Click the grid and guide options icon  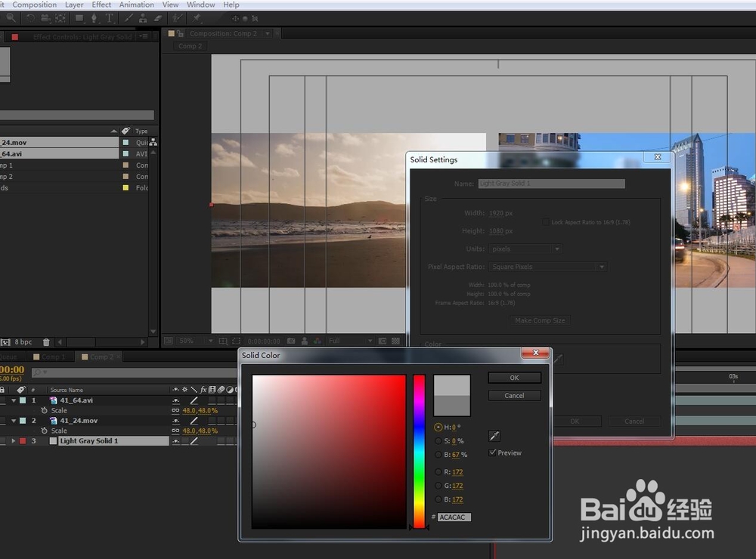pos(223,341)
